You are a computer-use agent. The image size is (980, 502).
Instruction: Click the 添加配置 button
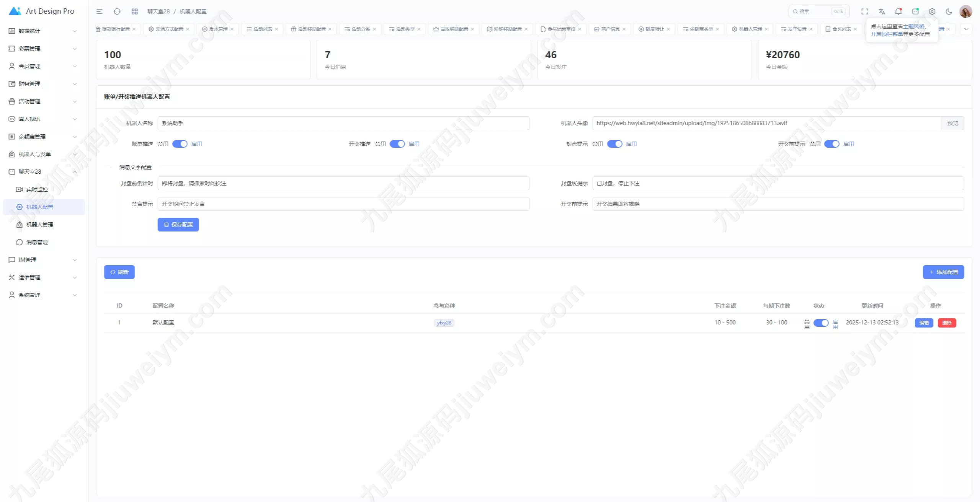[943, 272]
